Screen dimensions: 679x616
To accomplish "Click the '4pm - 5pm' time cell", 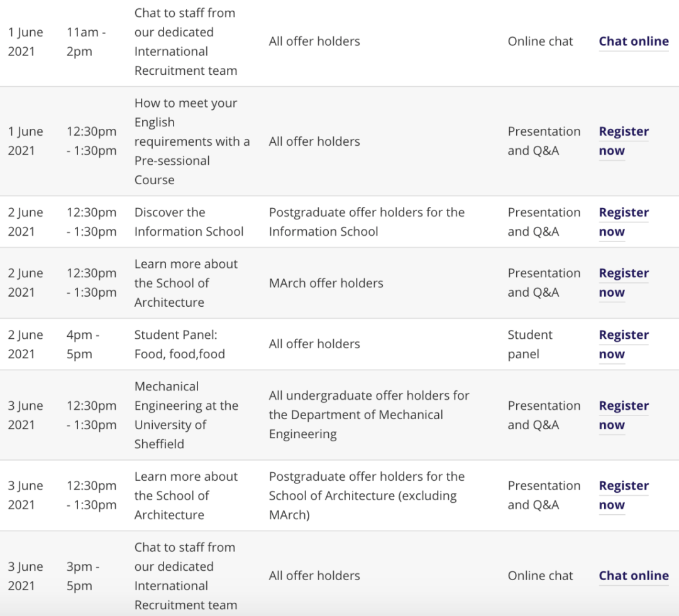I will pyautogui.click(x=83, y=344).
